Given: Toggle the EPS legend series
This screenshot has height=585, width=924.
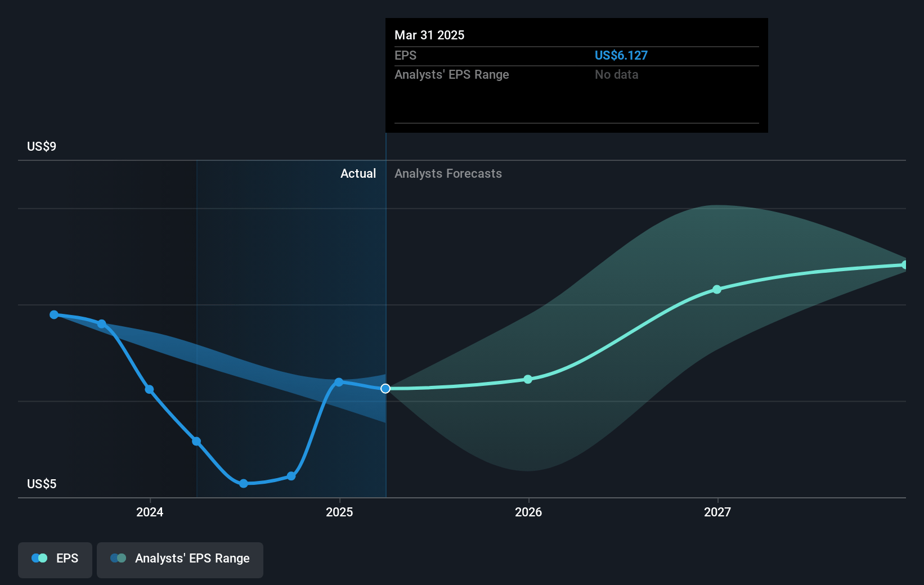Looking at the screenshot, I should (x=55, y=560).
